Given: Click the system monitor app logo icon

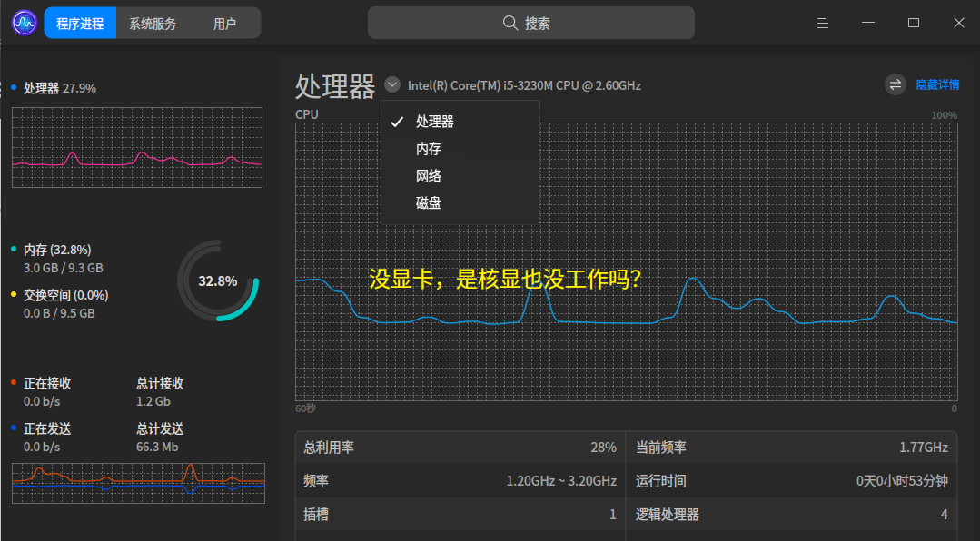Looking at the screenshot, I should click(x=25, y=23).
